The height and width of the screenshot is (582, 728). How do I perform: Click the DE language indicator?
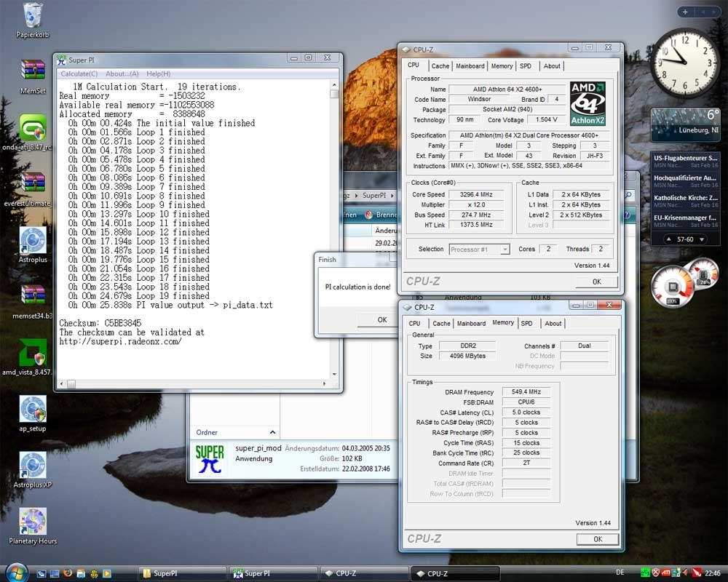click(x=620, y=573)
